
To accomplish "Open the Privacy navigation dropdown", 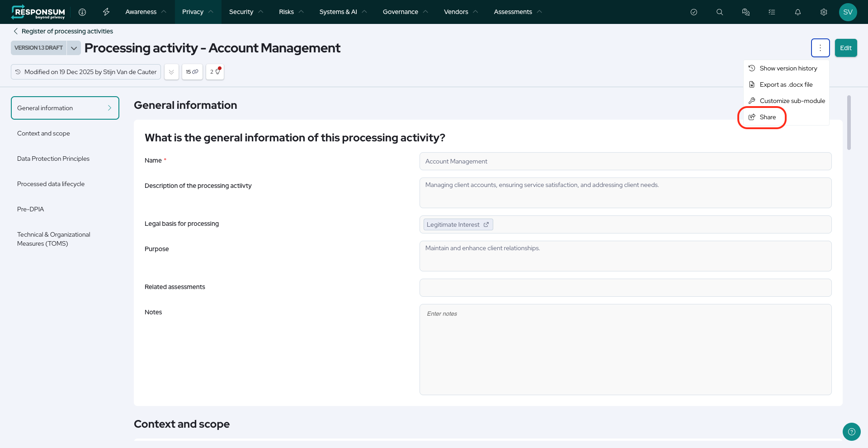I will [x=198, y=12].
